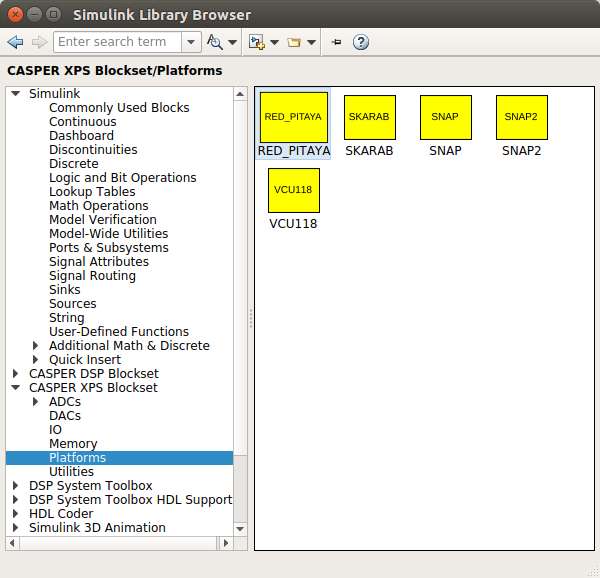Select the Sinks library
Image resolution: width=600 pixels, height=578 pixels.
[65, 290]
